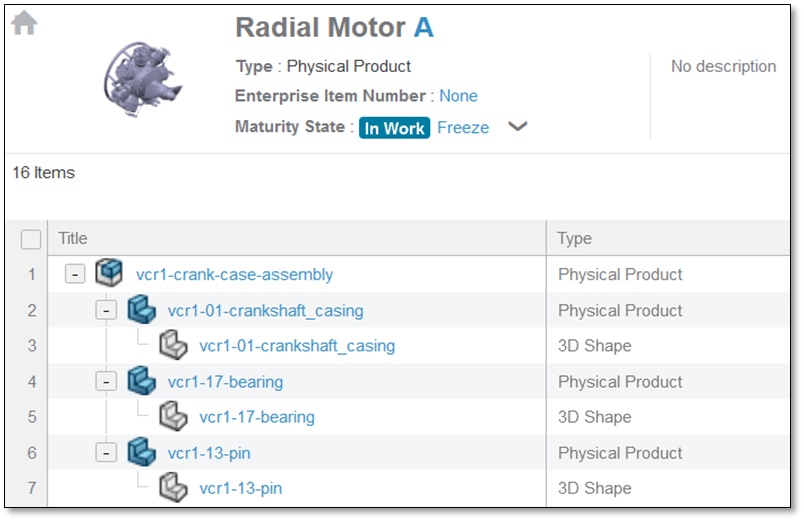This screenshot has width=804, height=521.
Task: Sort by the Type column header
Action: (x=575, y=238)
